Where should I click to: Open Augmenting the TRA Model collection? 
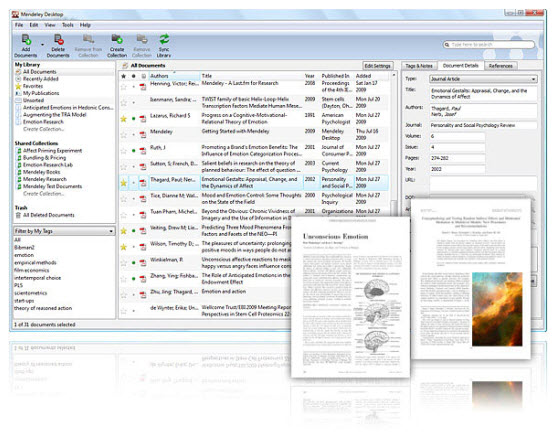coord(54,115)
